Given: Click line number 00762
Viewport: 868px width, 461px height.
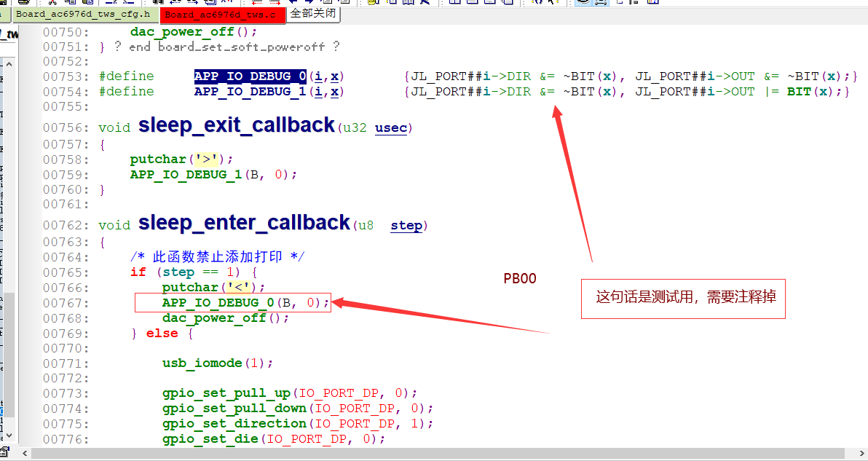Looking at the screenshot, I should [x=66, y=225].
